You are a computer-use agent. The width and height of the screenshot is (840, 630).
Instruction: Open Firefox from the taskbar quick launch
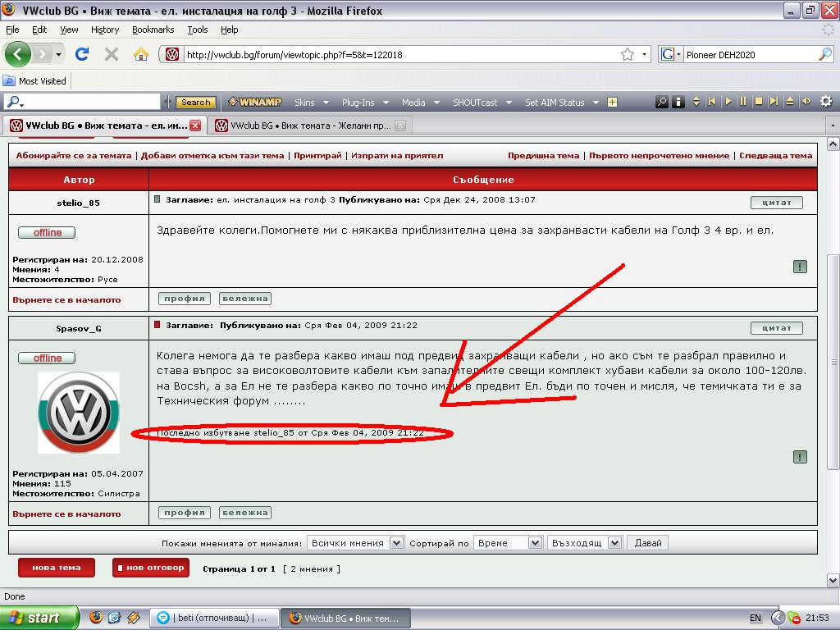point(95,618)
